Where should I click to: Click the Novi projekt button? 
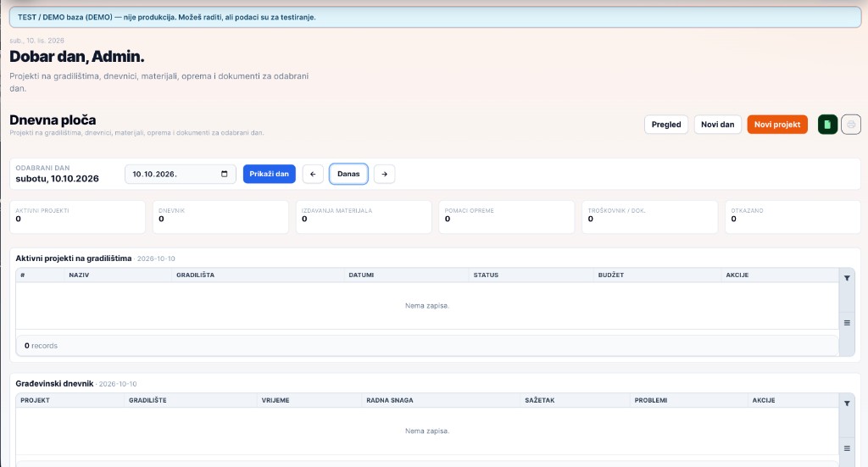click(x=777, y=125)
